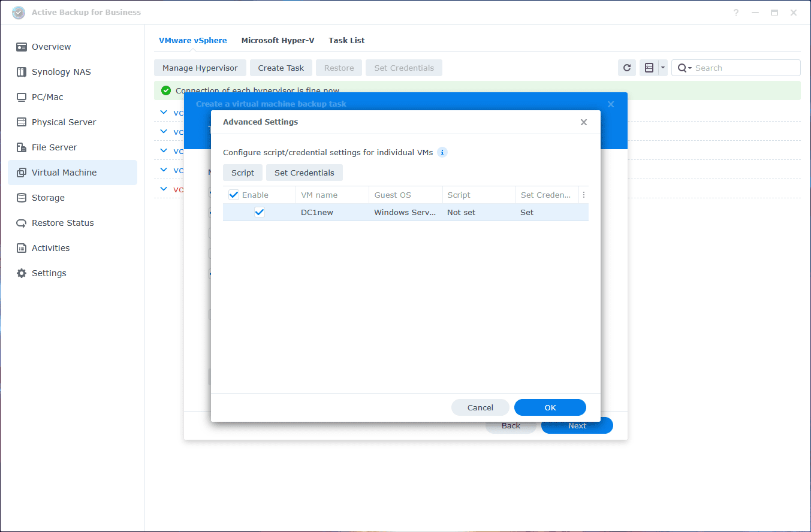Screen dimensions: 811x532
Task: Open the Storage section
Action: pos(72,198)
